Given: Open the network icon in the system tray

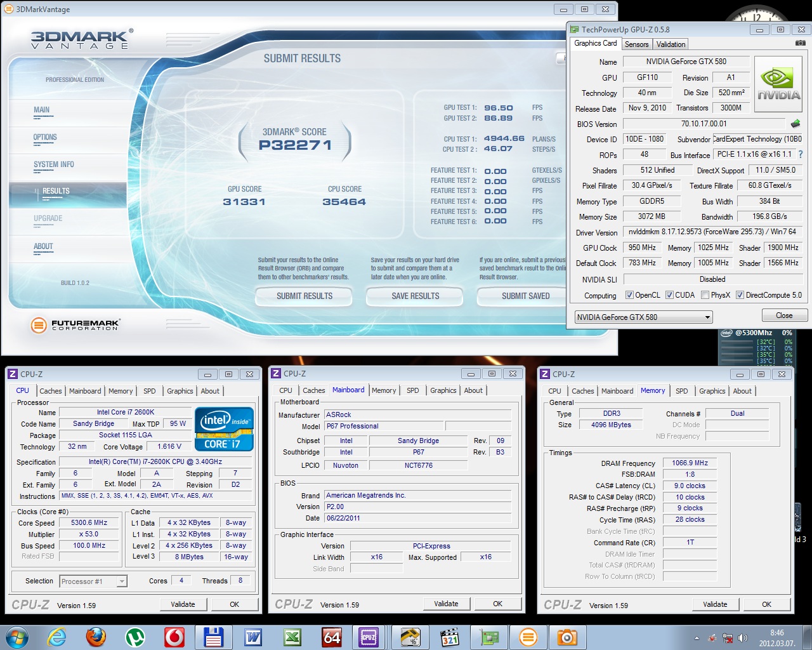Looking at the screenshot, I should [728, 638].
